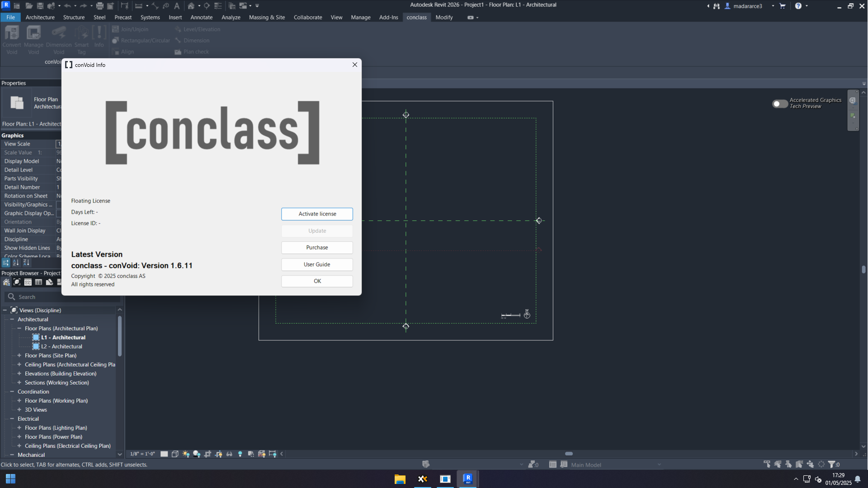
Task: Select L1 - Architectural floor plan
Action: pyautogui.click(x=63, y=338)
